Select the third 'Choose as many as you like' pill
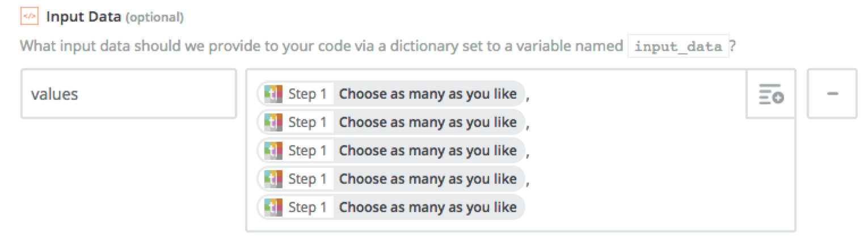Image resolution: width=868 pixels, height=237 pixels. click(x=391, y=150)
